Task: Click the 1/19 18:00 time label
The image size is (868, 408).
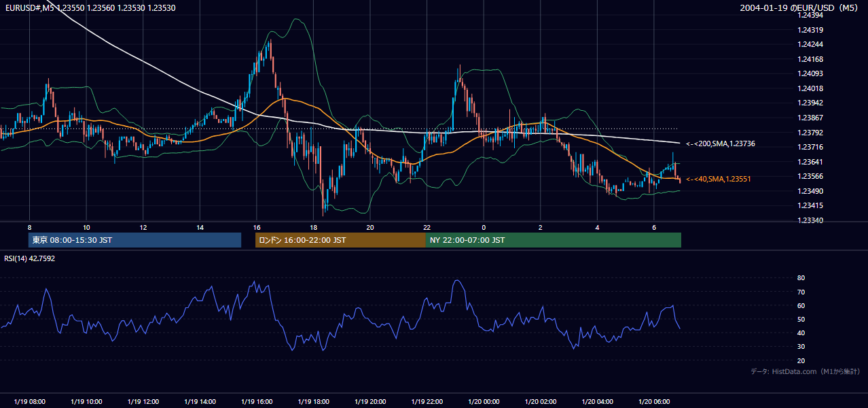Action: (x=313, y=402)
